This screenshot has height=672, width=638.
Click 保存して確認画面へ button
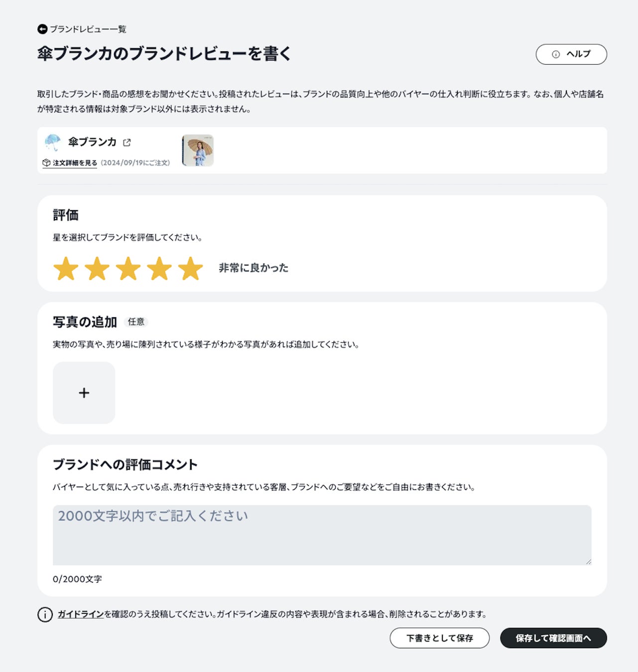coord(553,638)
